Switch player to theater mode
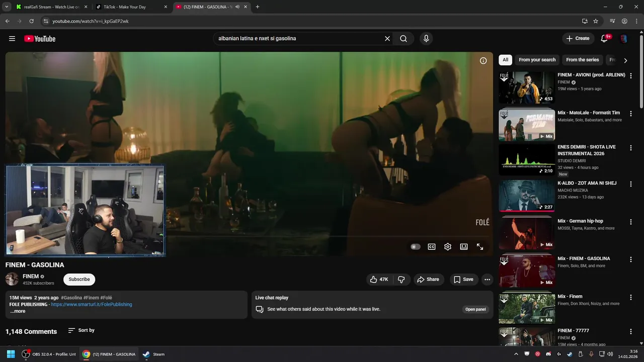Image resolution: width=644 pixels, height=362 pixels. click(464, 247)
